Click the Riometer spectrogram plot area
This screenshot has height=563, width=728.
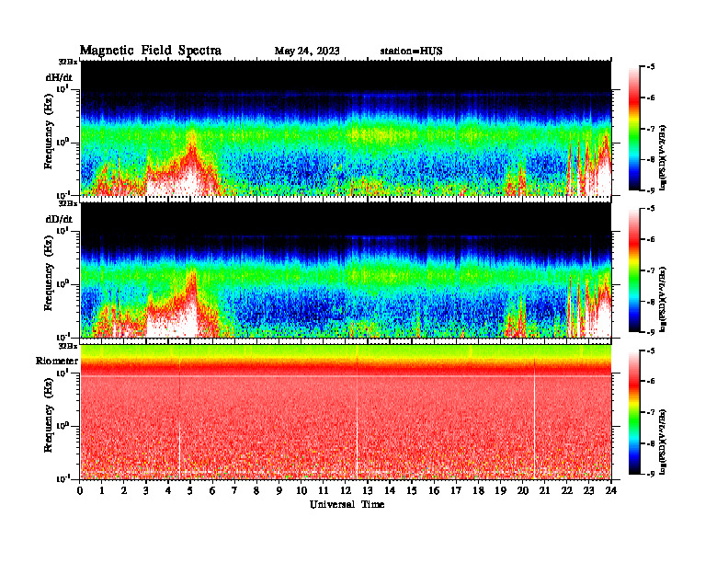[x=346, y=411]
